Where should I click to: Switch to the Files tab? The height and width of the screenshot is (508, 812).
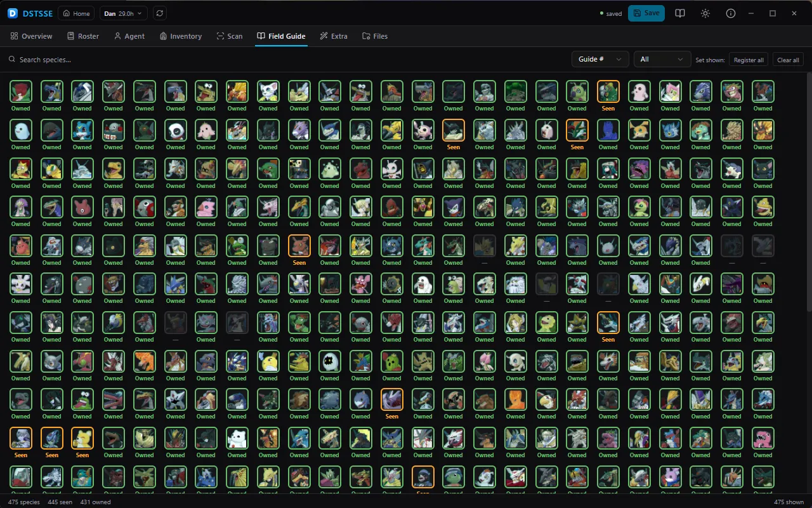coord(375,36)
